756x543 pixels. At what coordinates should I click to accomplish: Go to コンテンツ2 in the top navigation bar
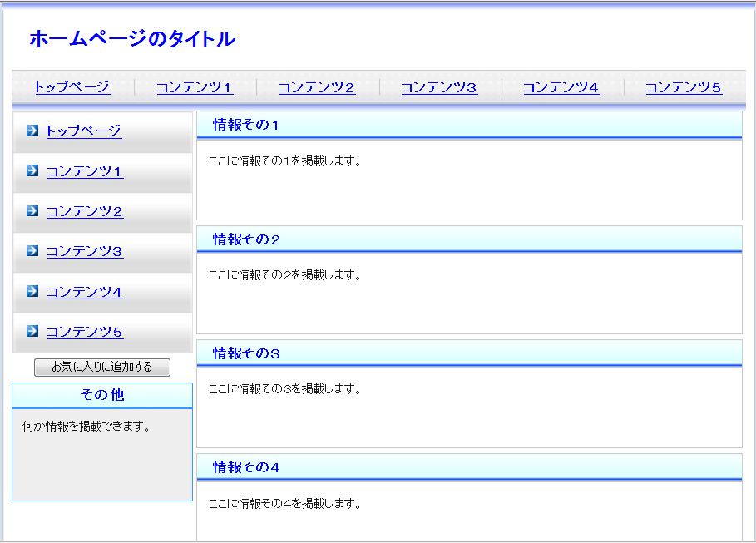coord(317,87)
